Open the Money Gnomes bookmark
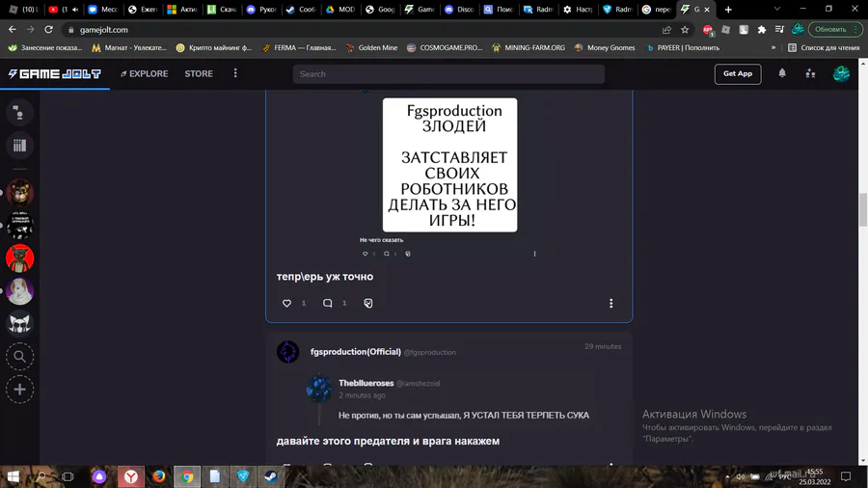868x488 pixels. [x=605, y=47]
